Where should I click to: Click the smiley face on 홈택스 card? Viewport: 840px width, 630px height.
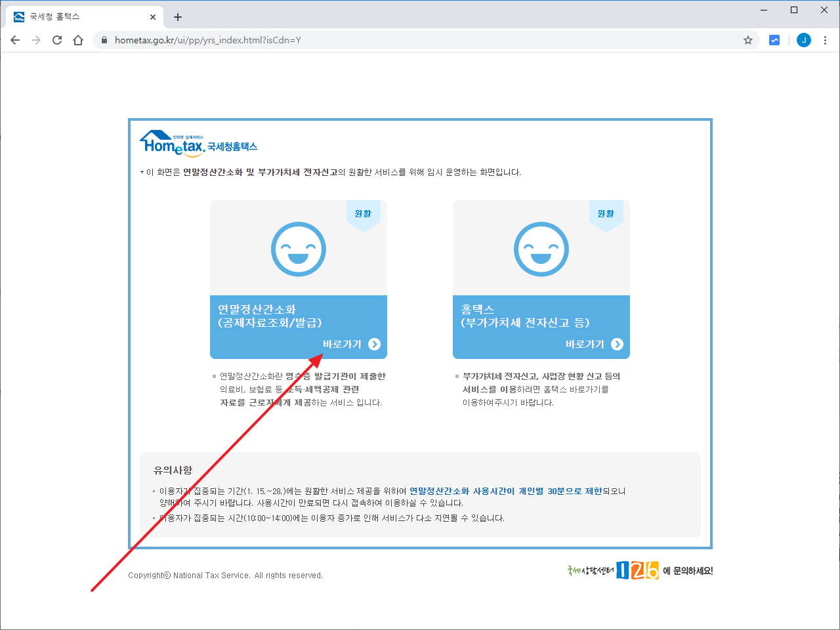(541, 249)
